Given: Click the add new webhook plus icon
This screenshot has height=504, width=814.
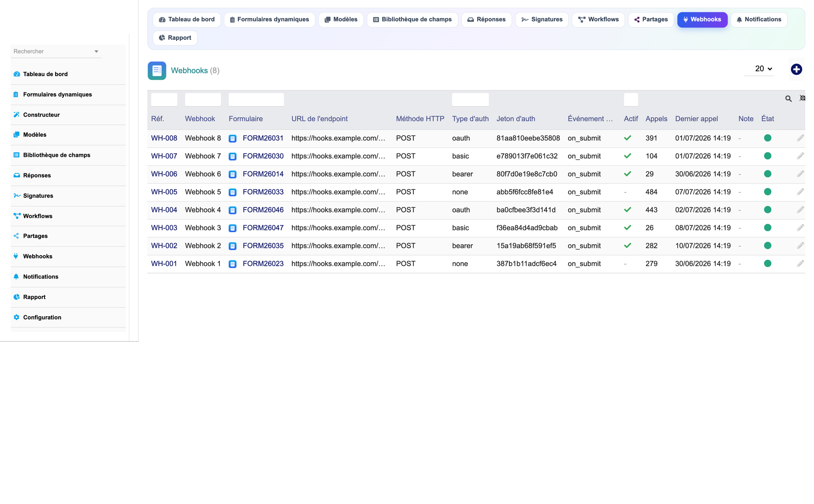Looking at the screenshot, I should point(796,69).
